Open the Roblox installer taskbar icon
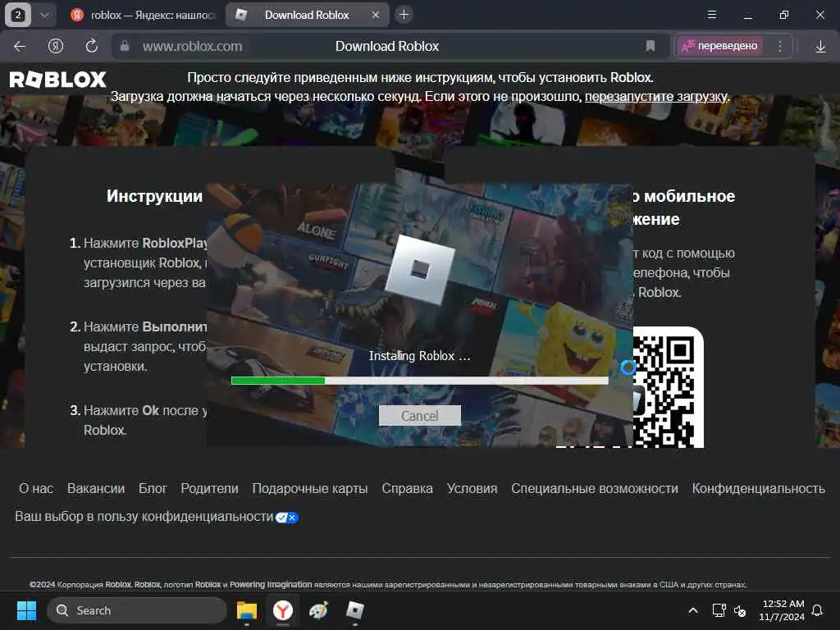Image resolution: width=840 pixels, height=630 pixels. click(x=354, y=610)
